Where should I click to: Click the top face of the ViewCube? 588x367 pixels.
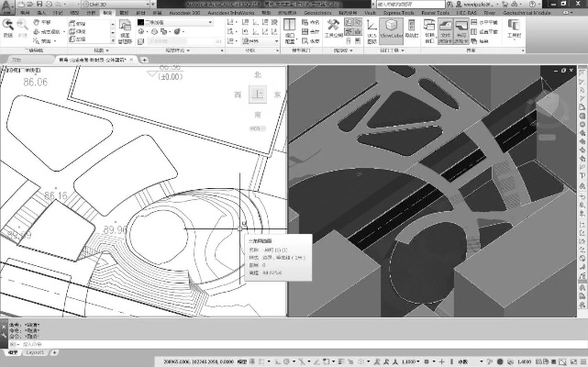pyautogui.click(x=258, y=95)
